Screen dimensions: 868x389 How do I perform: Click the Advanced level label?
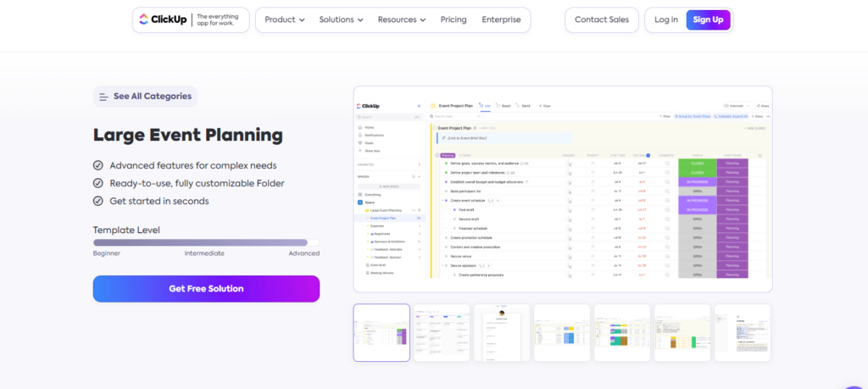[304, 253]
